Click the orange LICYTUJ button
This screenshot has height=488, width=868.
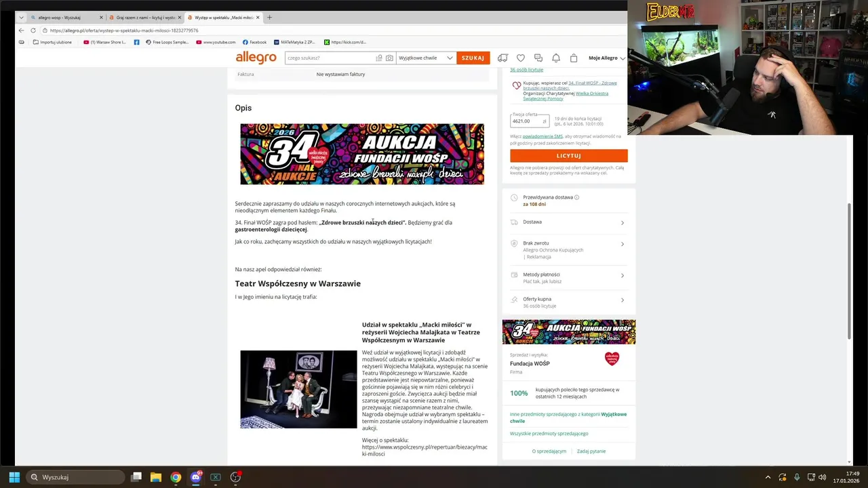pyautogui.click(x=568, y=156)
